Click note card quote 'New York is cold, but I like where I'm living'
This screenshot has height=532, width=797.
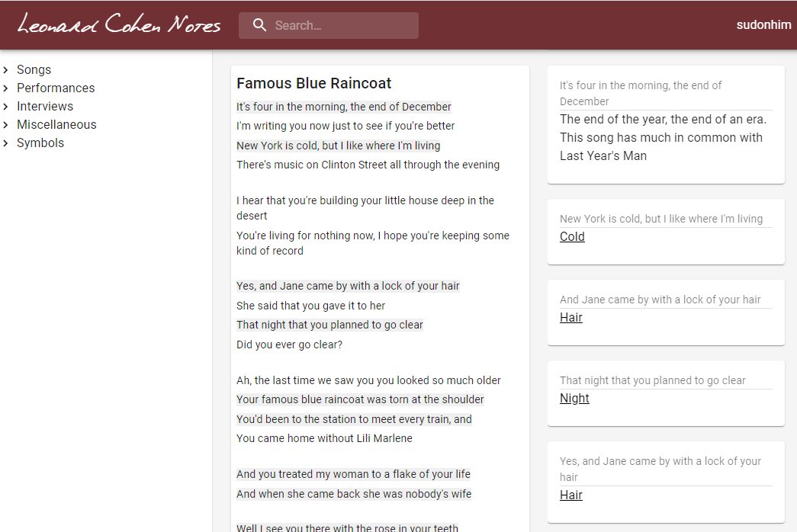[x=661, y=219]
